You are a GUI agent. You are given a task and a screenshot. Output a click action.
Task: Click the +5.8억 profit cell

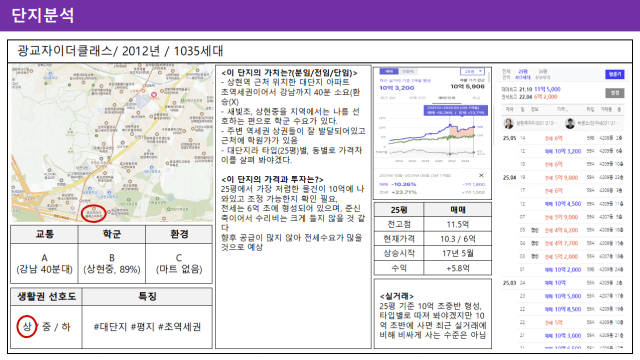coord(457,268)
